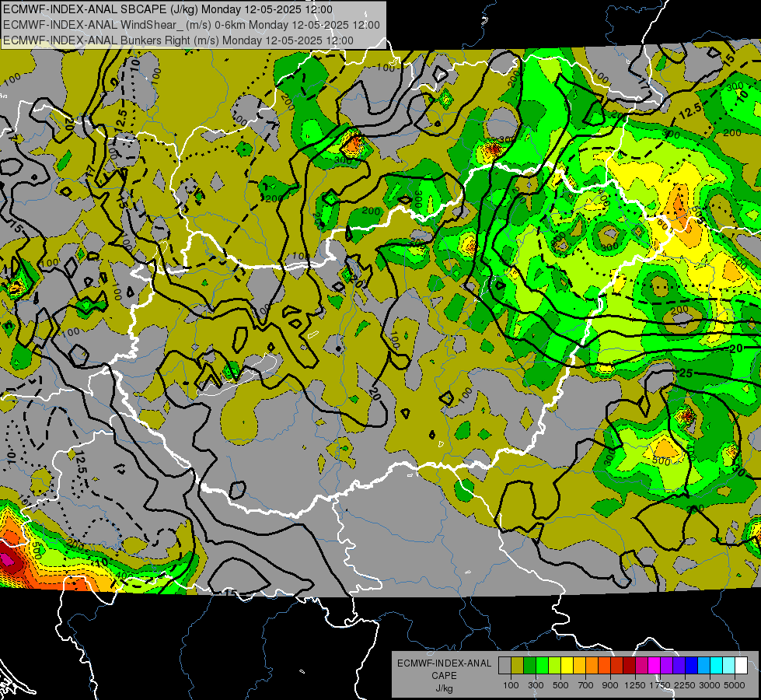The image size is (761, 700).
Task: Click the crimson-pink legend swatch
Action: [x=641, y=666]
